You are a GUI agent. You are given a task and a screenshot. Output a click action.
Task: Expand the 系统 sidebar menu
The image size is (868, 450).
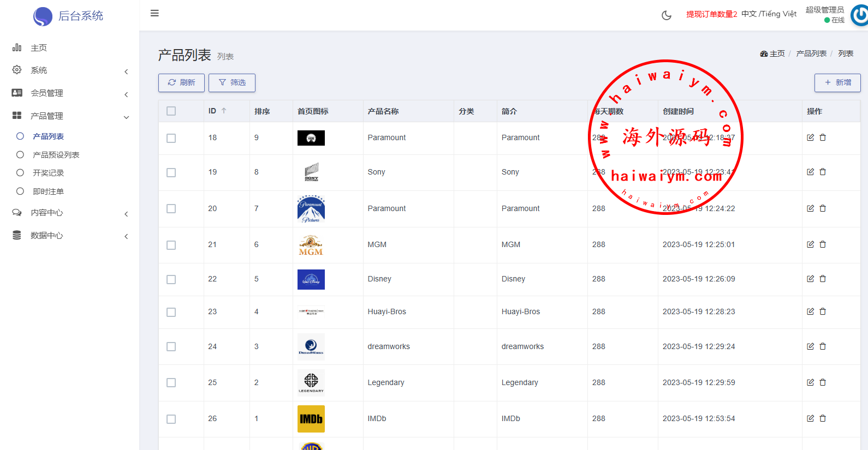[70, 70]
